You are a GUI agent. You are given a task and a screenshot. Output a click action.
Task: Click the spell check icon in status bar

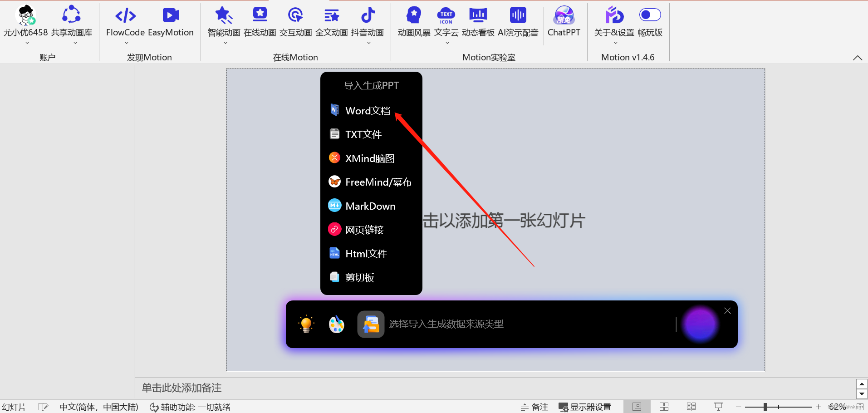click(43, 407)
